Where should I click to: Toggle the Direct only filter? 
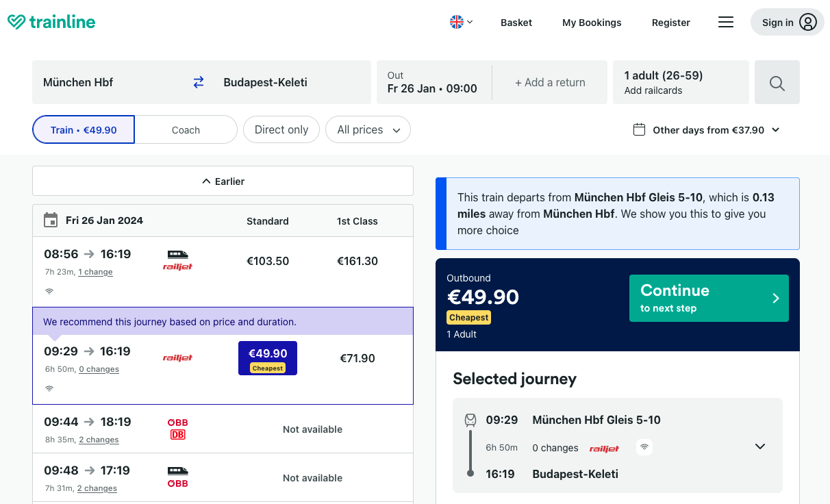tap(281, 129)
